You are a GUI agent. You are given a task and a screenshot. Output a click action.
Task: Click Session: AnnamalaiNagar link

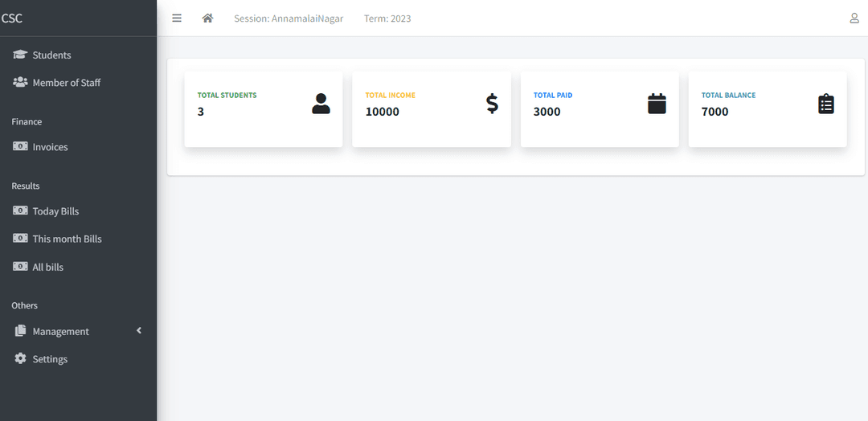point(289,18)
